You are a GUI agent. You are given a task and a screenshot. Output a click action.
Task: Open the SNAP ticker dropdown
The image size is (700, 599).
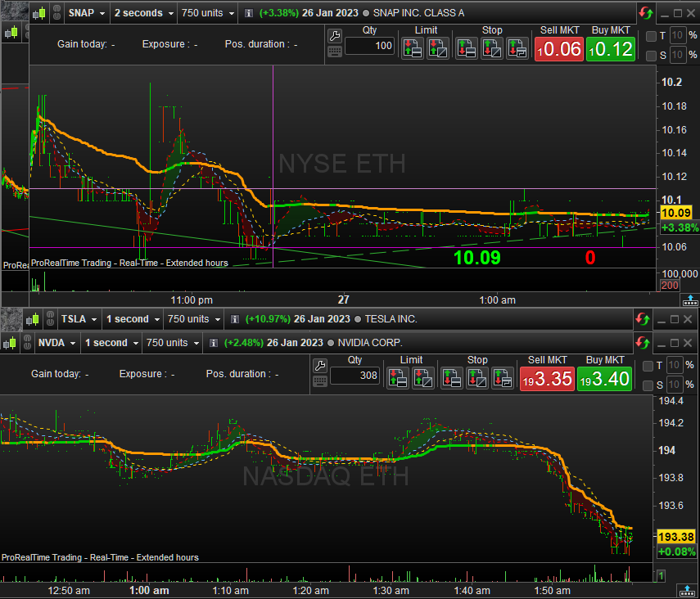coord(87,13)
